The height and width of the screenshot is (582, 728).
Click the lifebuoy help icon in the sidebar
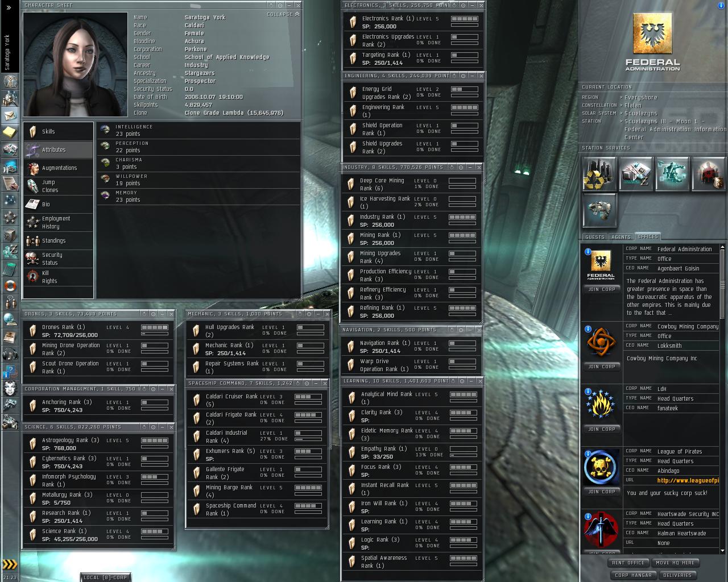(10, 286)
